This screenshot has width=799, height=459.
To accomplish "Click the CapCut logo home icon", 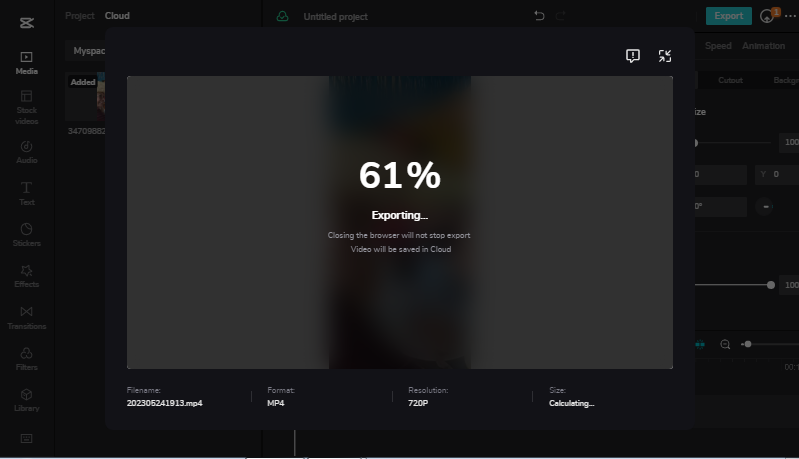I will click(x=27, y=19).
